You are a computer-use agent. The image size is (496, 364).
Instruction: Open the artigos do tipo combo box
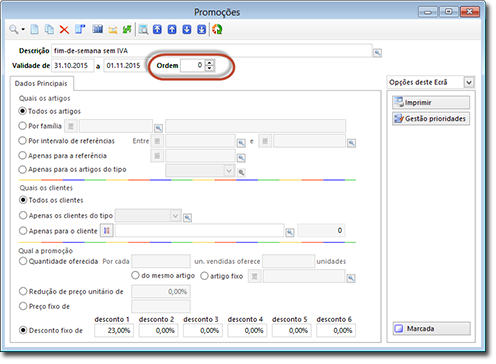pos(229,171)
